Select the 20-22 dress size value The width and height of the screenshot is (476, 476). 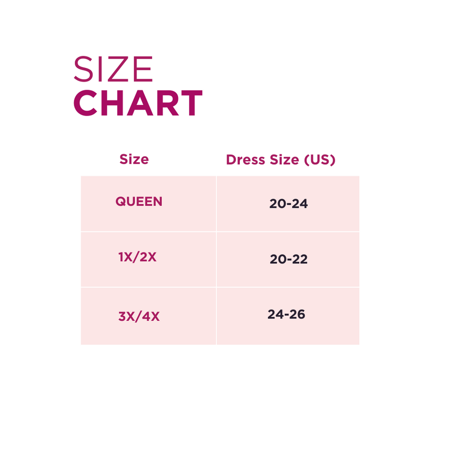point(288,259)
